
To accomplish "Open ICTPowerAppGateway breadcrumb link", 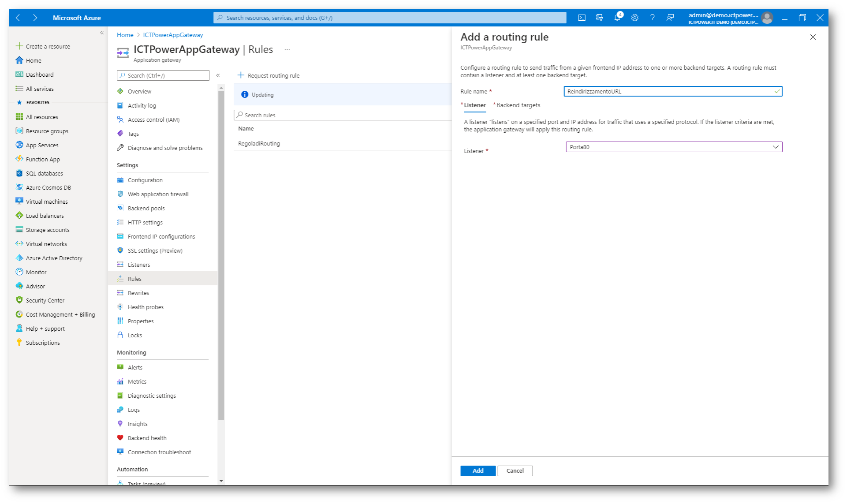I will click(173, 35).
